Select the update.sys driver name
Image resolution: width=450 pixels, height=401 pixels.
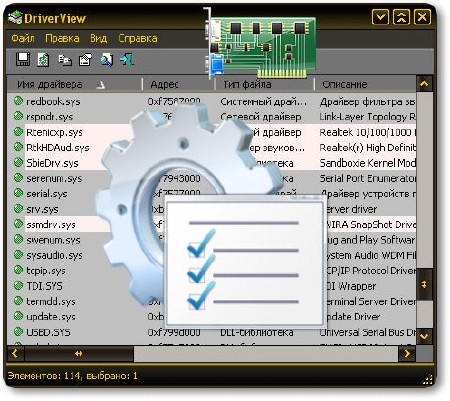[51, 317]
